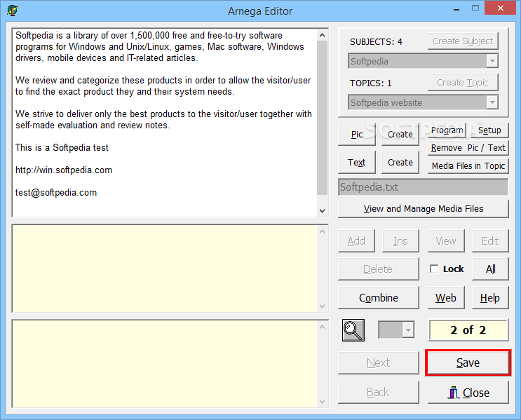Click the Text button
The width and height of the screenshot is (521, 420).
357,163
